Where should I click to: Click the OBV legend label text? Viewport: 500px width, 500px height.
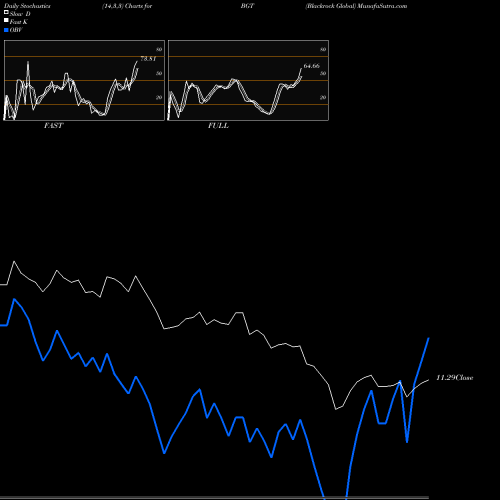tap(16, 30)
